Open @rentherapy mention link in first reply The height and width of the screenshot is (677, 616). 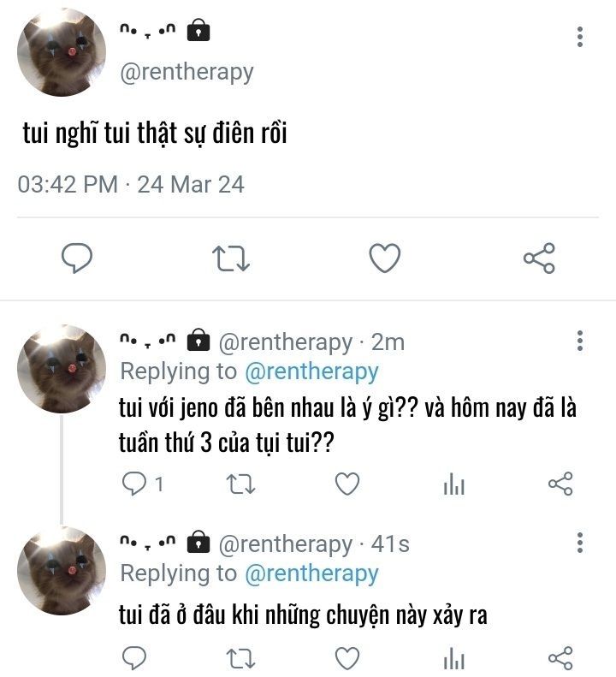pos(311,372)
